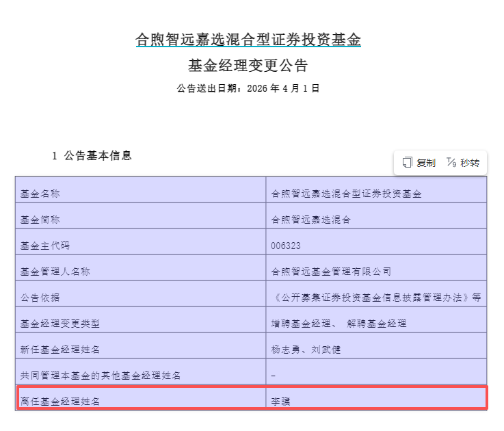Click the fund manager company name cell
Image resolution: width=504 pixels, height=431 pixels.
pos(331,272)
